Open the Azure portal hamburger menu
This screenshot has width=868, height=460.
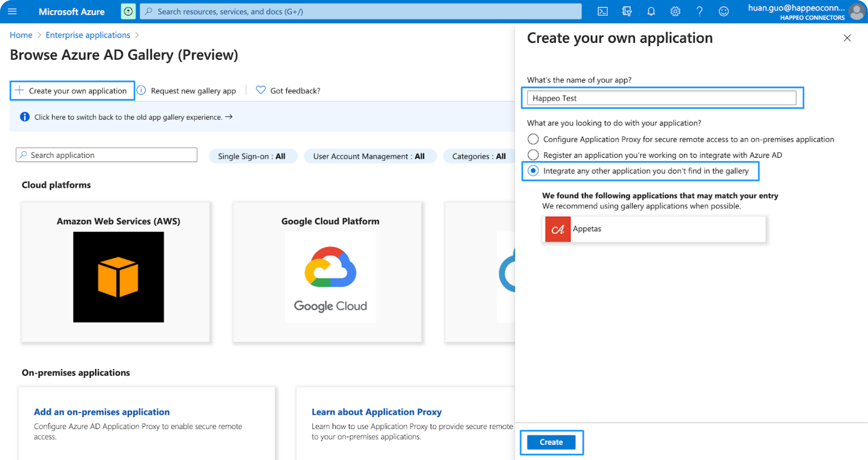(x=12, y=11)
